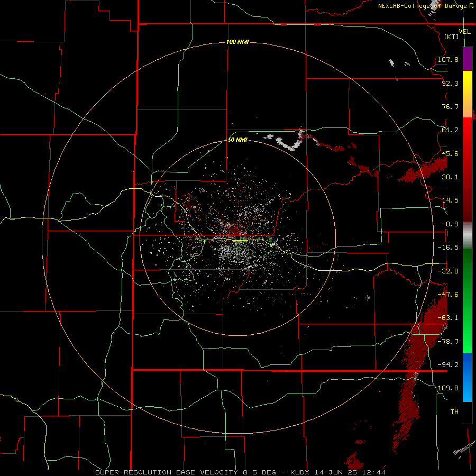Click the 14.5 legend value
476x476 pixels.
click(450, 200)
